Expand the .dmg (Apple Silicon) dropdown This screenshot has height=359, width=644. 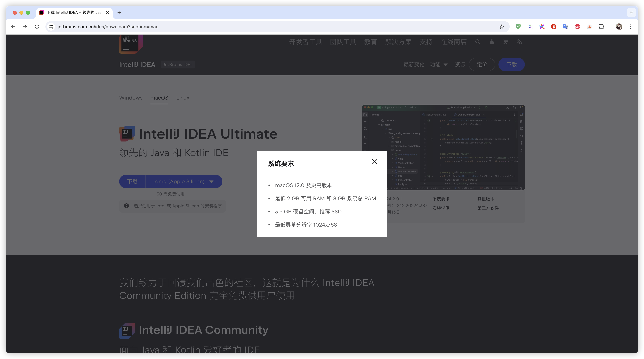point(184,182)
